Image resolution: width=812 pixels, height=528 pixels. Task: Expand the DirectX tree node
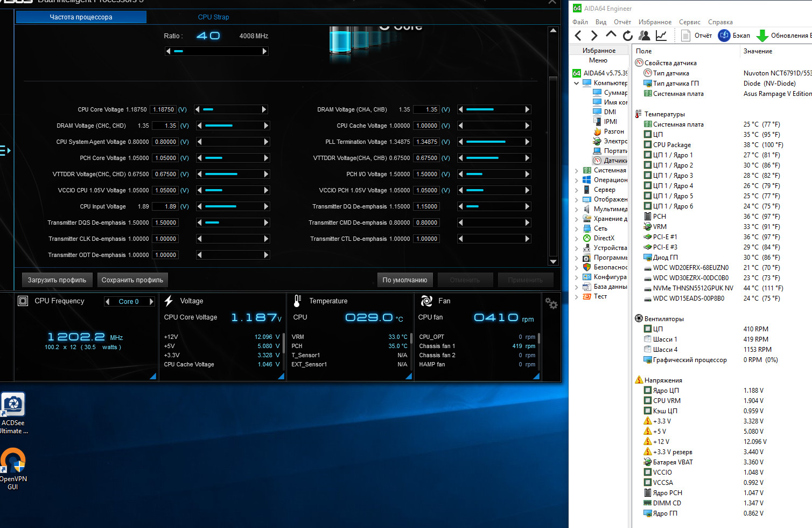pyautogui.click(x=577, y=238)
